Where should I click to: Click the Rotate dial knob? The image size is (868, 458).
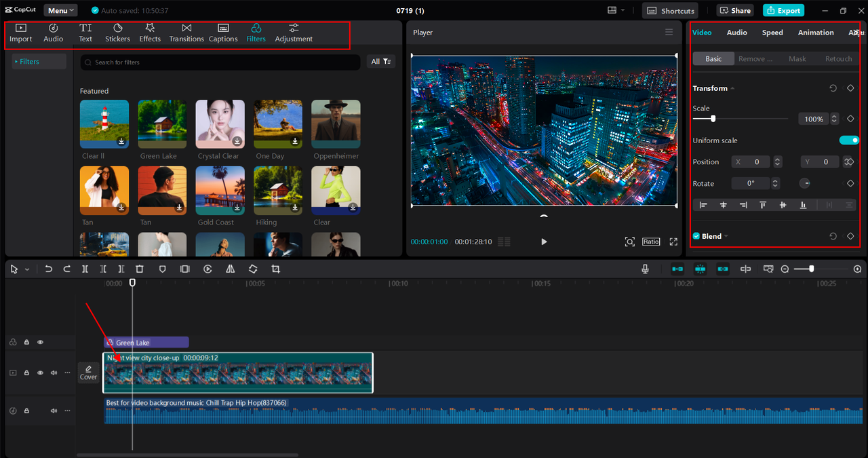point(804,183)
